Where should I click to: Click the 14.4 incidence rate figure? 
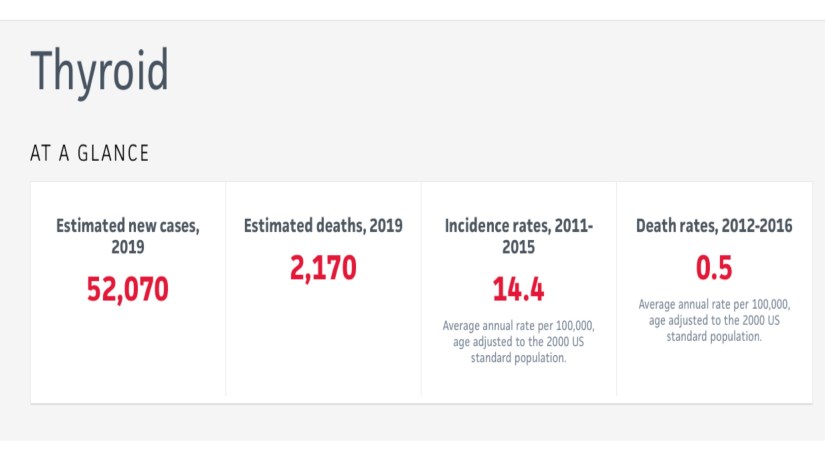click(518, 290)
